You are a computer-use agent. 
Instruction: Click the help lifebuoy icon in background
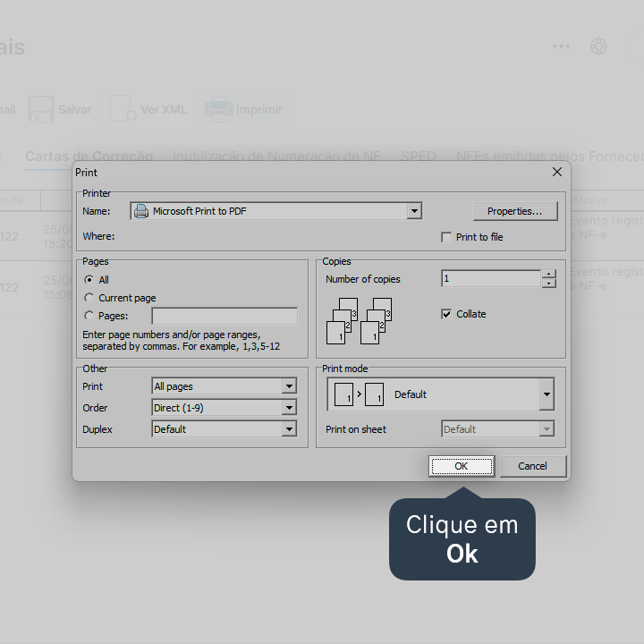(598, 46)
